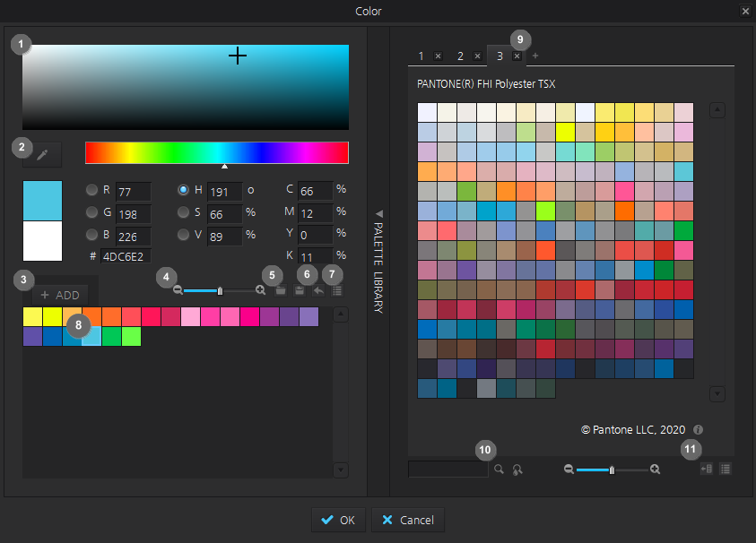
Task: Click the Cancel button
Action: click(x=408, y=520)
